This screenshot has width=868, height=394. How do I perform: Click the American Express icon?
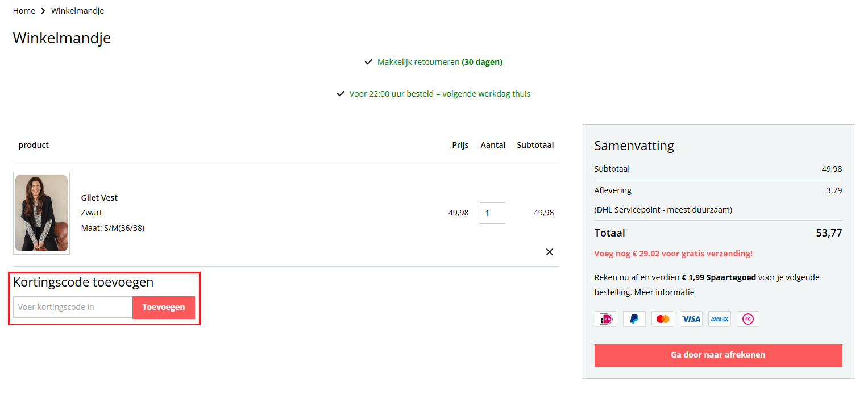(720, 319)
